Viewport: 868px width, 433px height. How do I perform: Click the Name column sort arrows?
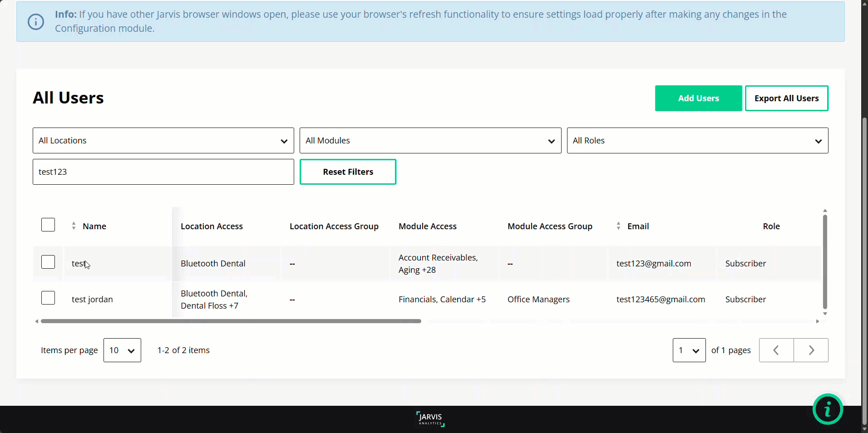tap(74, 226)
